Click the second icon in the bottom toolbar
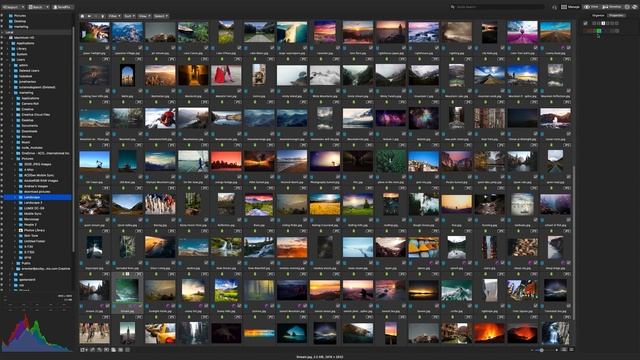The image size is (640, 360). click(x=92, y=350)
